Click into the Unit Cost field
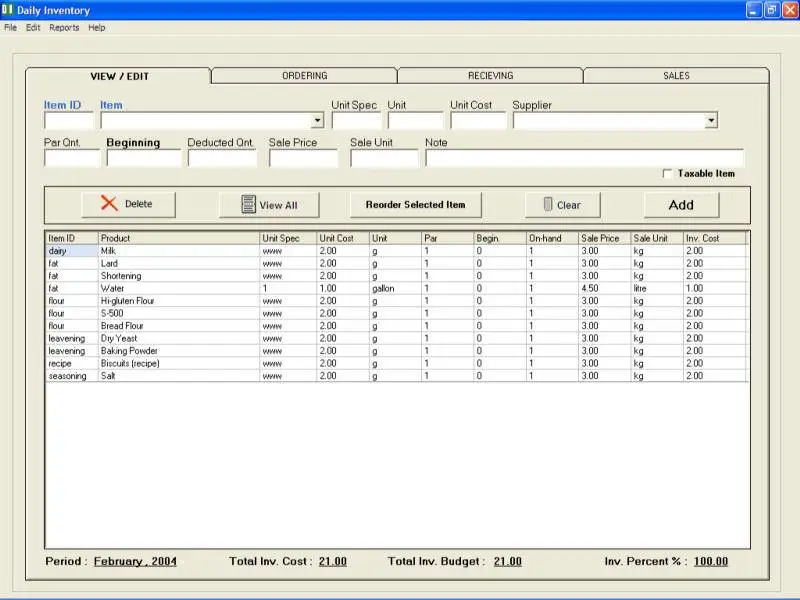The height and width of the screenshot is (600, 800). click(478, 121)
